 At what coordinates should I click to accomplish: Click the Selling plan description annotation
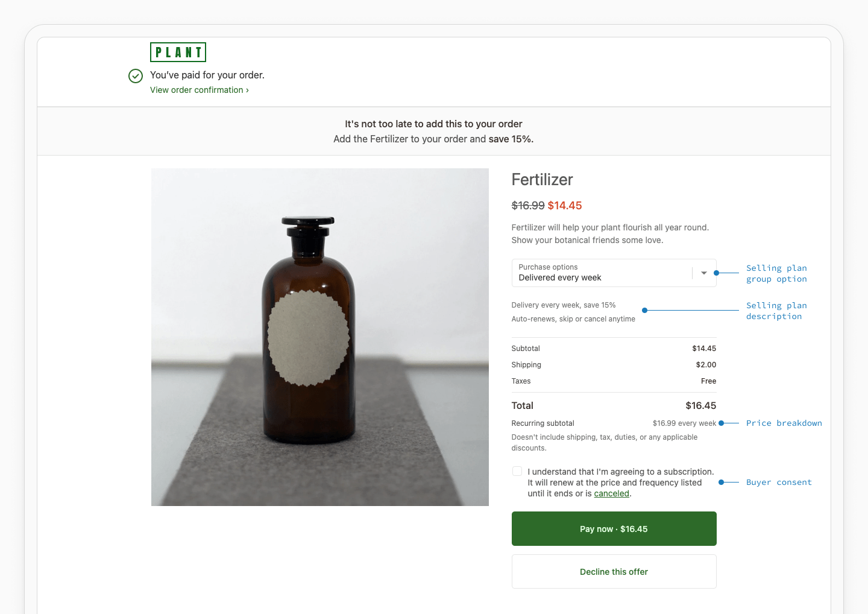tap(776, 311)
